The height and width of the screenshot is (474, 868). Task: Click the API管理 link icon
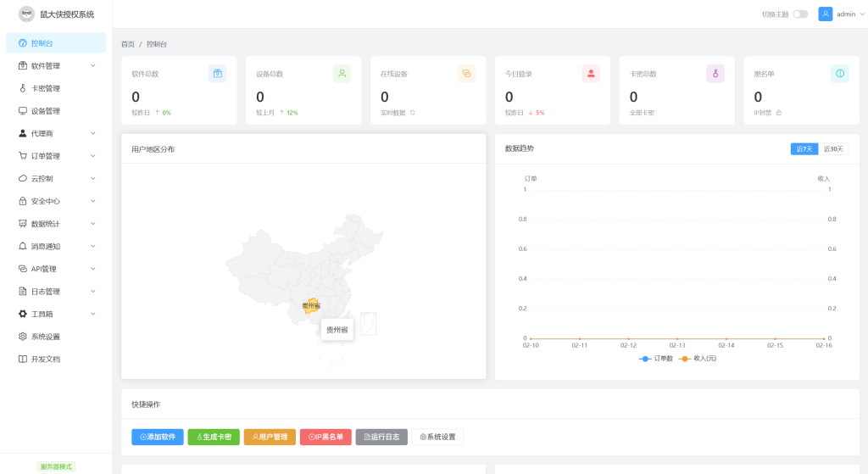pos(23,269)
